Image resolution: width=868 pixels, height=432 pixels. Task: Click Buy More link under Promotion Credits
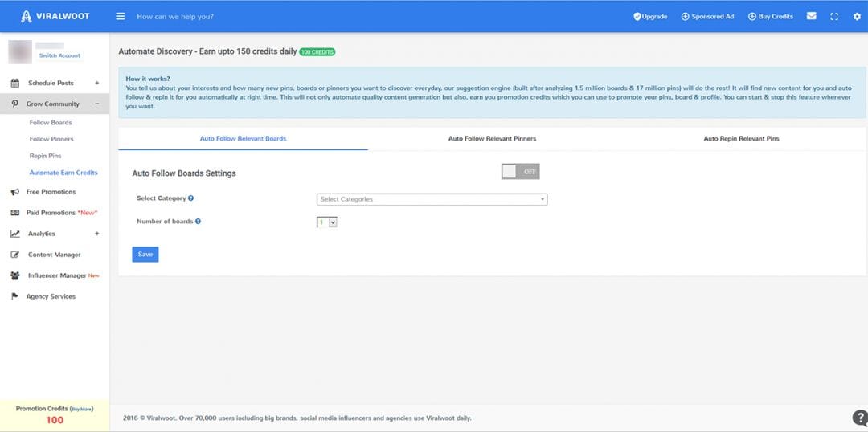(82, 409)
